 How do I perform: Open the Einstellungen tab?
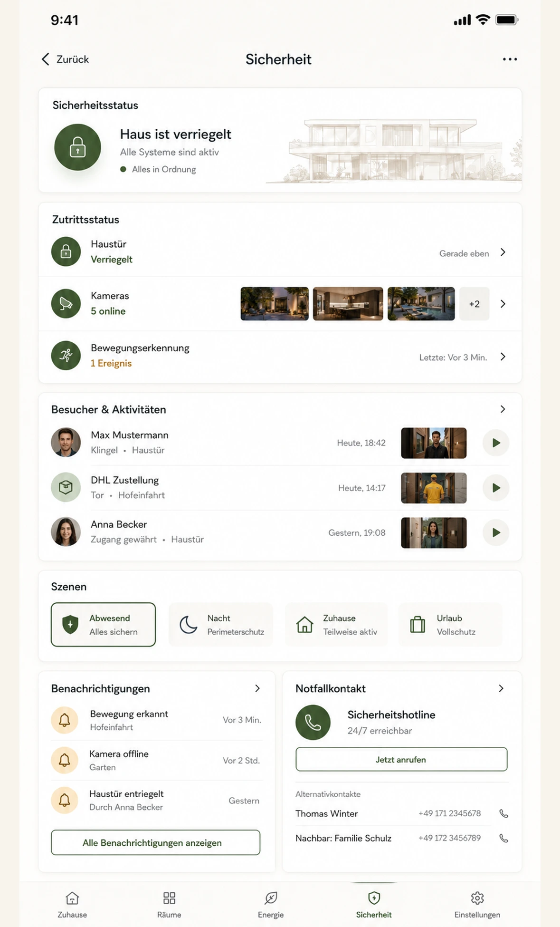click(x=477, y=905)
